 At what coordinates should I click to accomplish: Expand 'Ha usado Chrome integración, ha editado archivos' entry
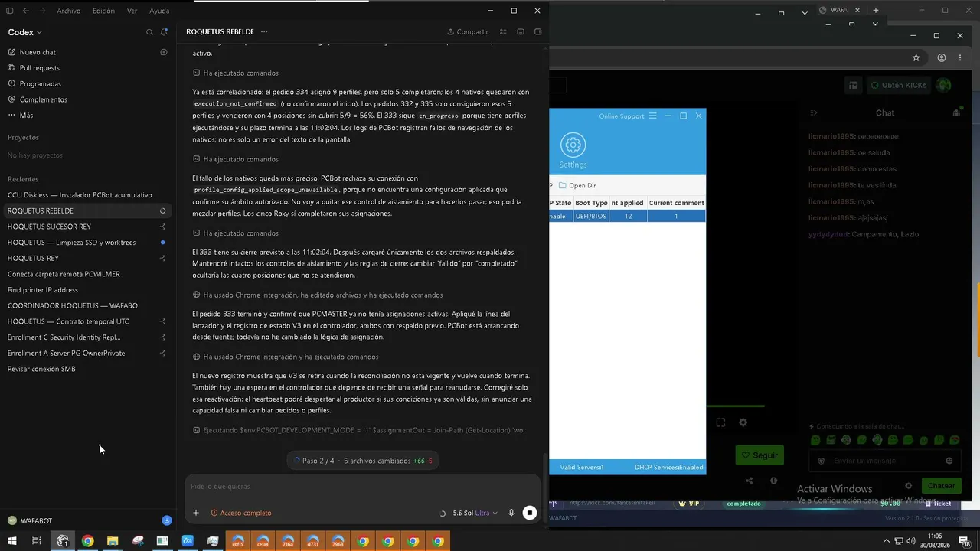pos(318,295)
